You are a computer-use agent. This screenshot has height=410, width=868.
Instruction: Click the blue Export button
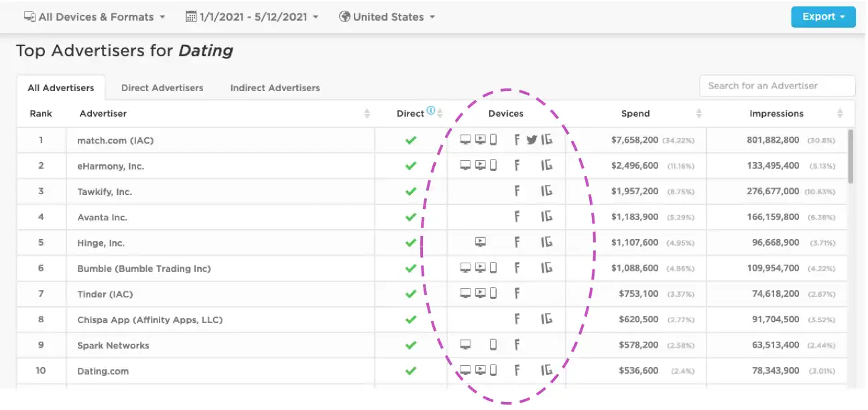(823, 17)
